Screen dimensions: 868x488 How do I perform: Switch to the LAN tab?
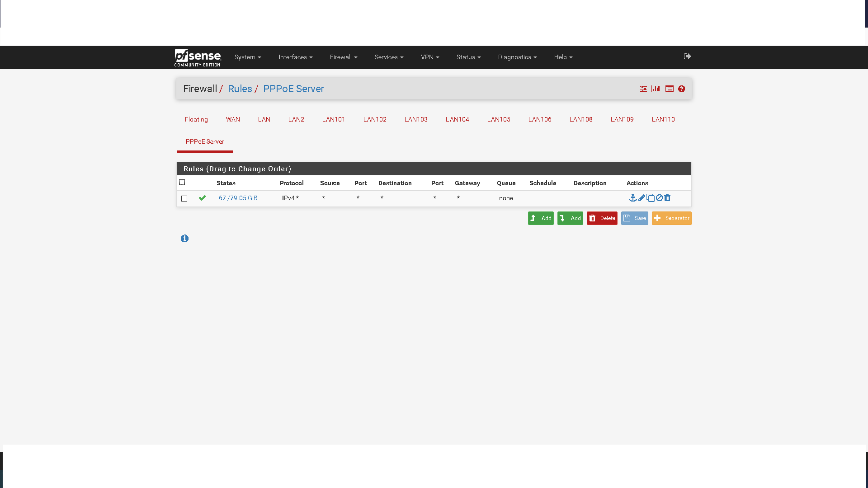pyautogui.click(x=264, y=119)
